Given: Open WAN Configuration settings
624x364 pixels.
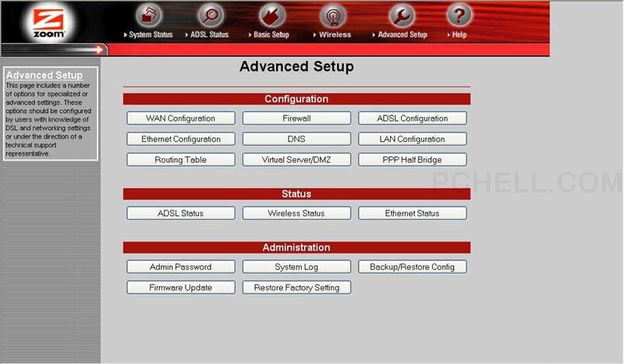Looking at the screenshot, I should tap(180, 118).
